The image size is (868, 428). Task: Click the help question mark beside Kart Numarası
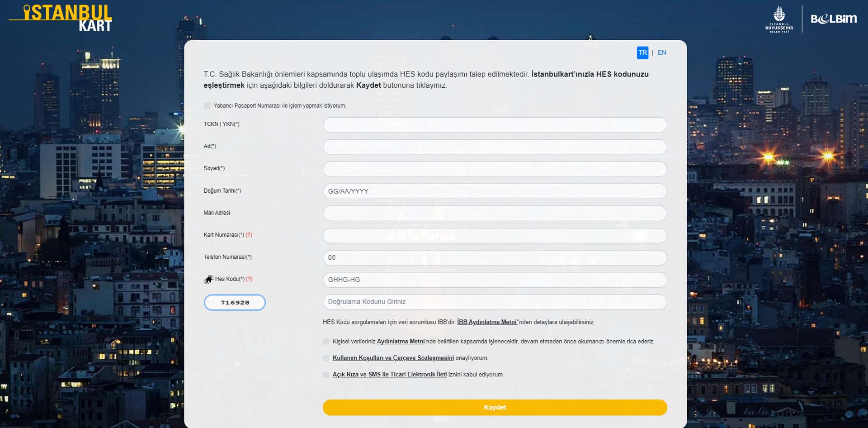click(249, 235)
